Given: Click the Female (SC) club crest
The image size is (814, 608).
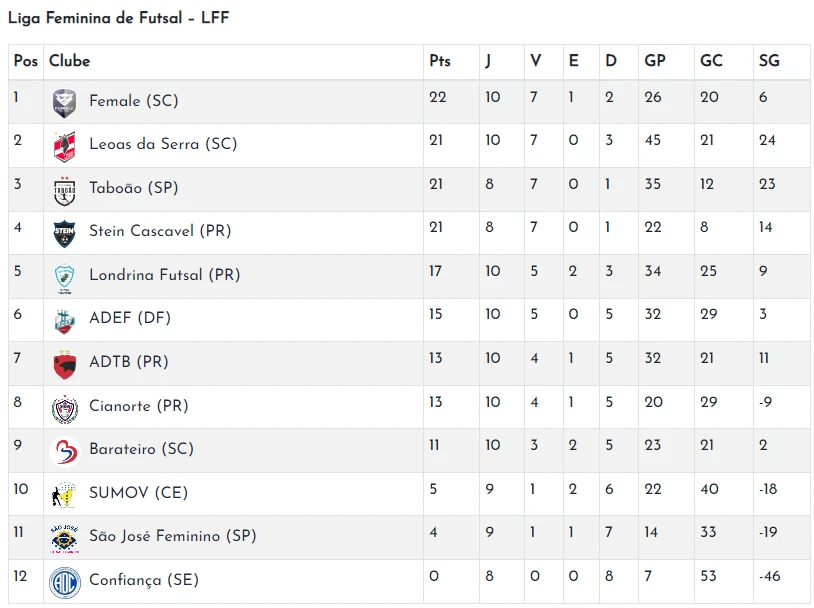Looking at the screenshot, I should click(x=65, y=102).
